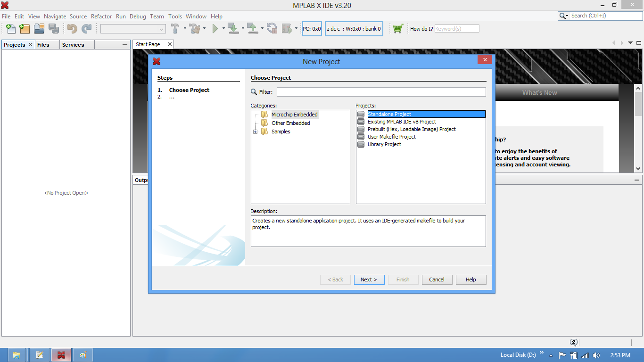
Task: Open the Clean and Build dropdown arrow
Action: click(x=204, y=28)
